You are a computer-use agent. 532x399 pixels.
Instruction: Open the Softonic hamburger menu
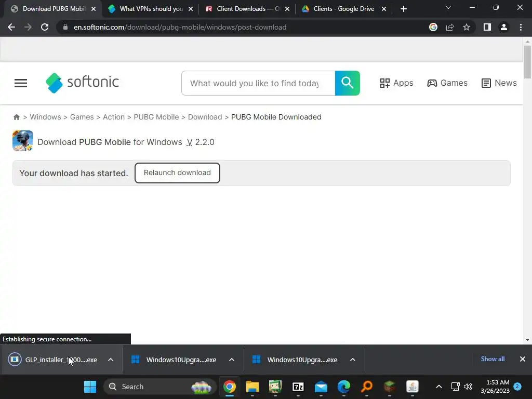(x=21, y=83)
